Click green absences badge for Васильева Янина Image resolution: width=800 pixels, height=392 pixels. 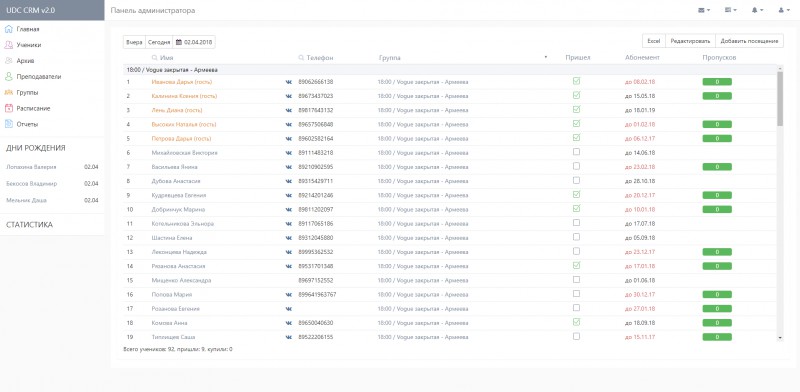pos(717,167)
